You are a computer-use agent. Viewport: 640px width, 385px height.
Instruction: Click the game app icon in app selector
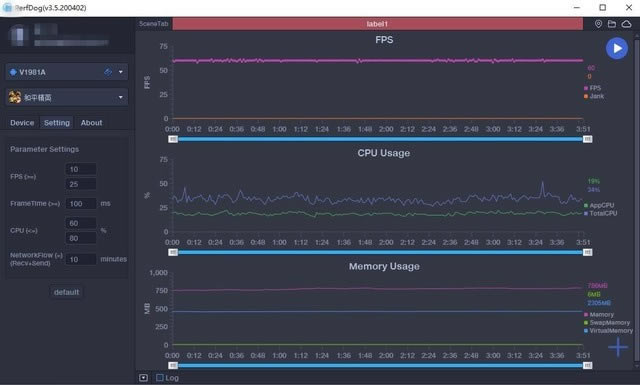point(15,97)
